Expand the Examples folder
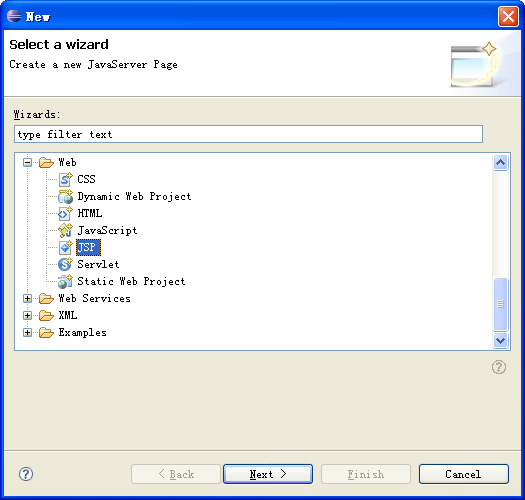The height and width of the screenshot is (500, 525). (27, 333)
